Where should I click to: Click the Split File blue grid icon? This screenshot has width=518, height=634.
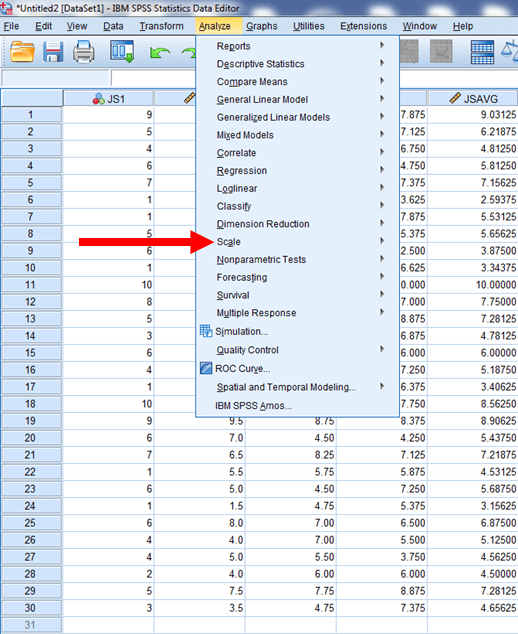(482, 52)
